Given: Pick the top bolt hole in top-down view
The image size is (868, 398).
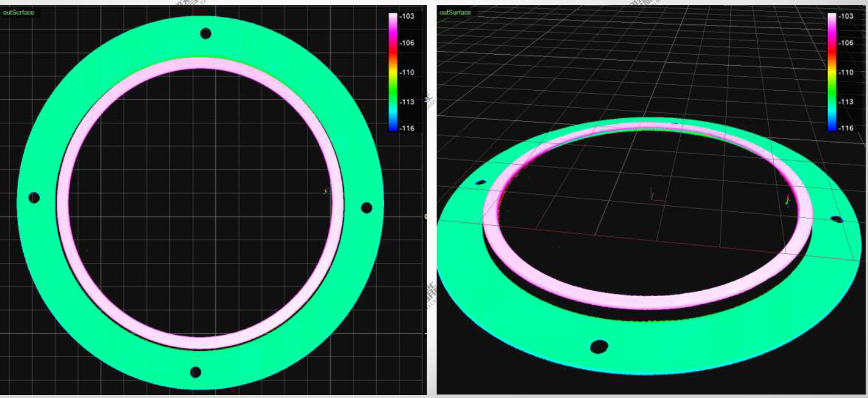Looking at the screenshot, I should [x=205, y=34].
